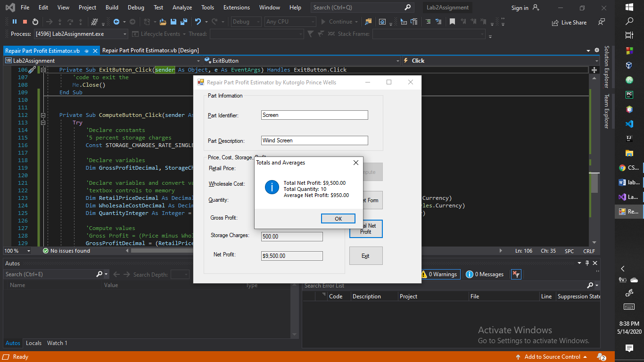Open the Any CPU platform dropdown

click(290, 22)
